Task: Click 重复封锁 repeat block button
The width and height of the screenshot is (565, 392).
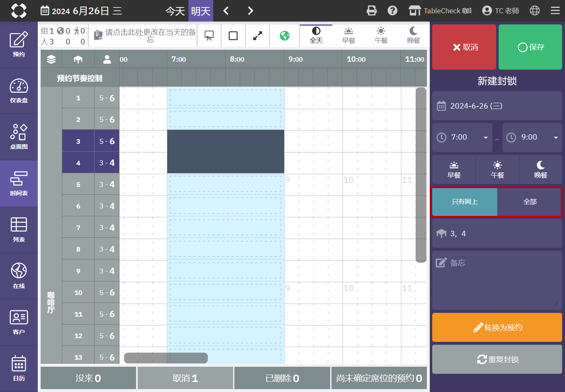Action: (497, 359)
